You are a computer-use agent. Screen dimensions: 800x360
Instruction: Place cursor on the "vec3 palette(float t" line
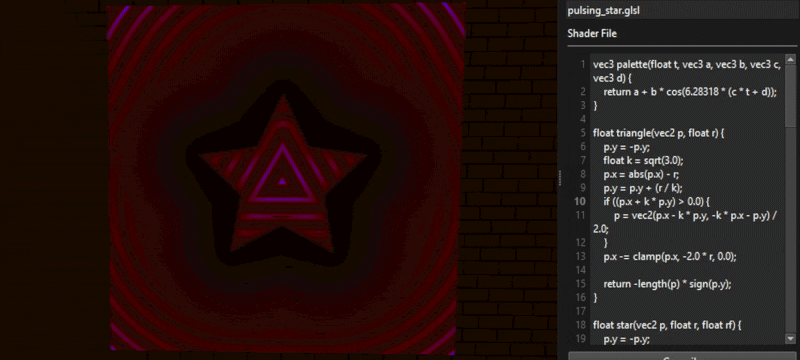(x=687, y=65)
